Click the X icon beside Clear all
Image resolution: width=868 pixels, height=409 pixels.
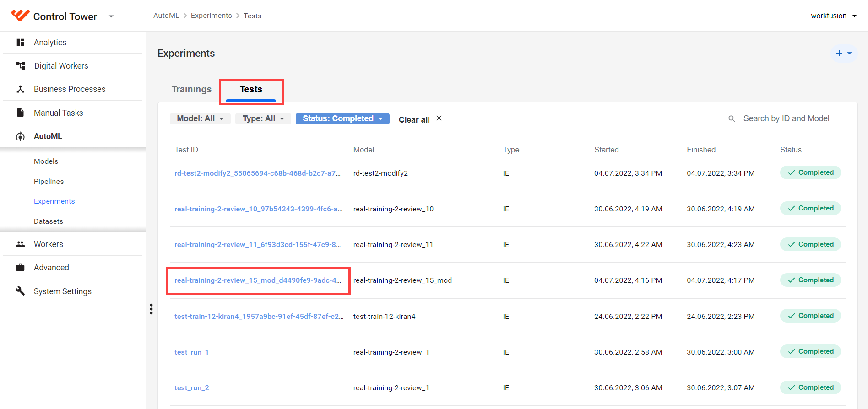(439, 118)
